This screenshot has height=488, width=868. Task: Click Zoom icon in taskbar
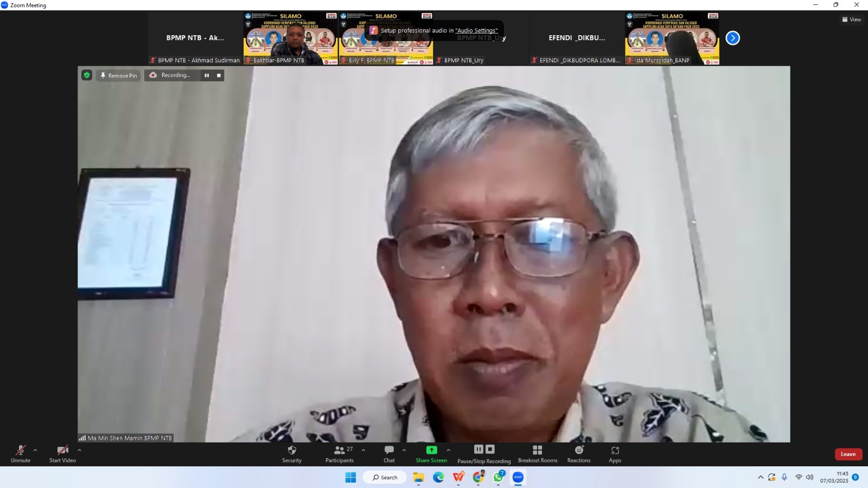tap(518, 477)
